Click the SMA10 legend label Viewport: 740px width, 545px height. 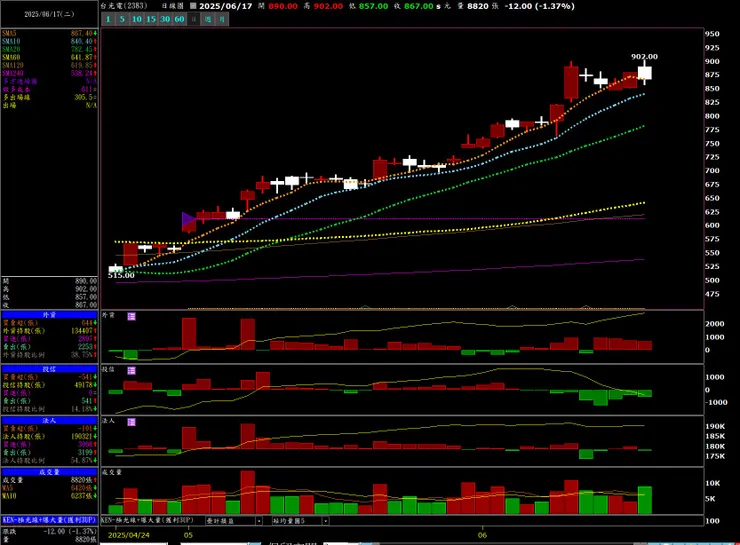[11, 42]
